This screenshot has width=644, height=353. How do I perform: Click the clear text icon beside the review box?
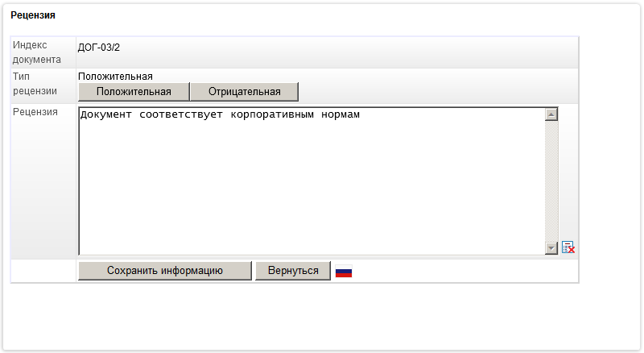tap(568, 247)
